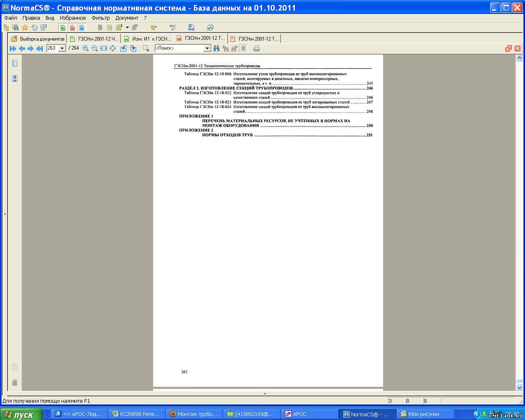Open the Фильтр menu
The height and width of the screenshot is (420, 525).
click(100, 18)
